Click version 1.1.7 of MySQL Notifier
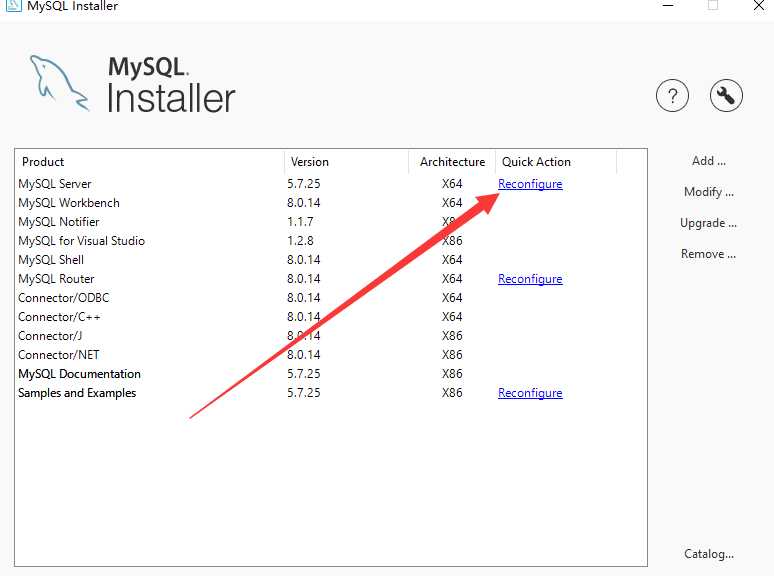This screenshot has width=774, height=576. pos(300,222)
